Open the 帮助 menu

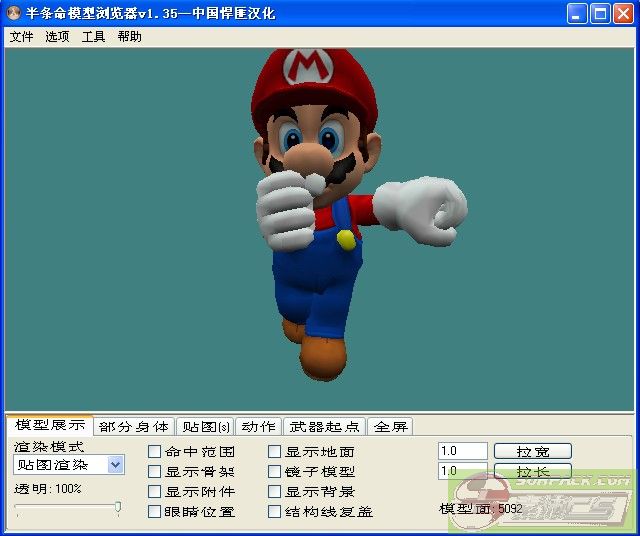129,37
